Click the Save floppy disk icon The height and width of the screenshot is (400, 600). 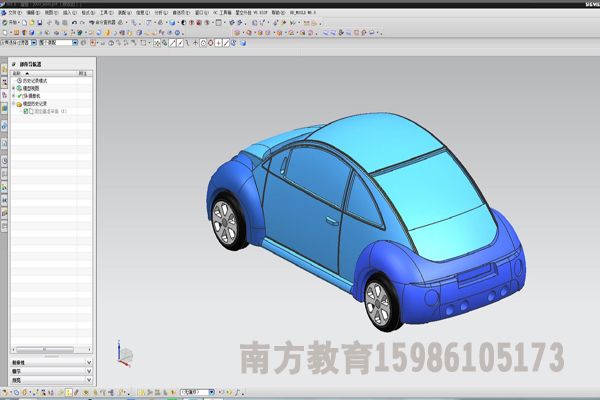(39, 23)
